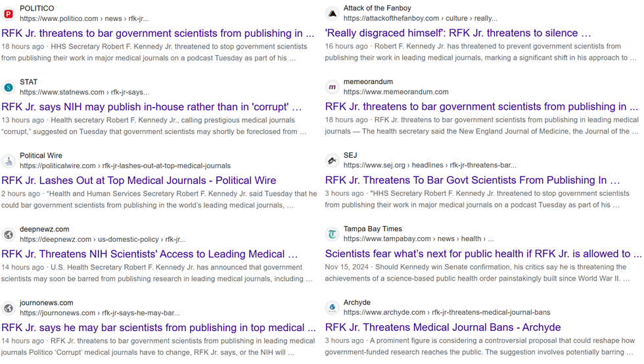Click the deepnewz.com globe icon

[x=8, y=235]
